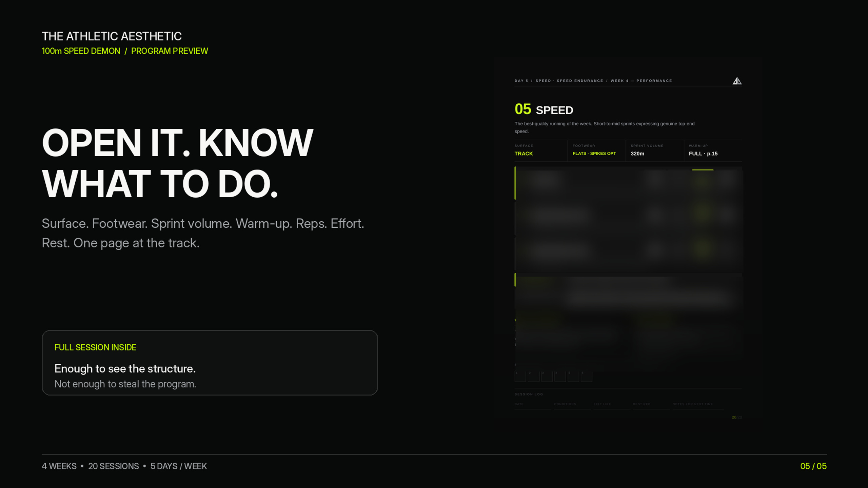Viewport: 868px width, 488px height.
Task: Click the FELT LIKE log field
Action: pos(612,406)
